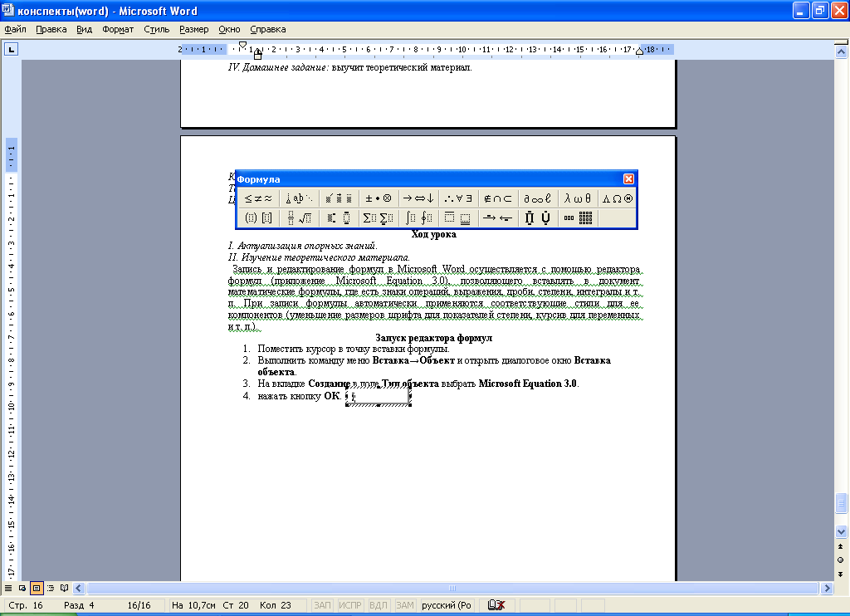Open the uppercase Greek letters palette (ΛΩ)
This screenshot has width=850, height=616.
(618, 198)
